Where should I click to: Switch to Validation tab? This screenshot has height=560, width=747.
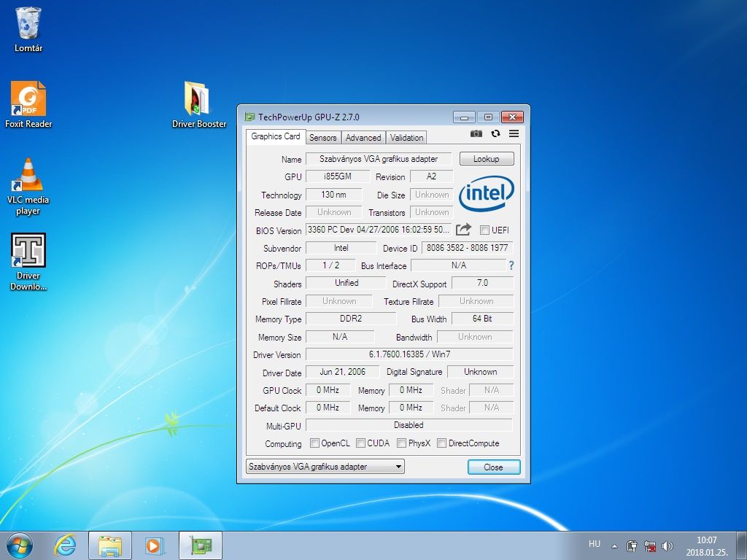pos(406,138)
